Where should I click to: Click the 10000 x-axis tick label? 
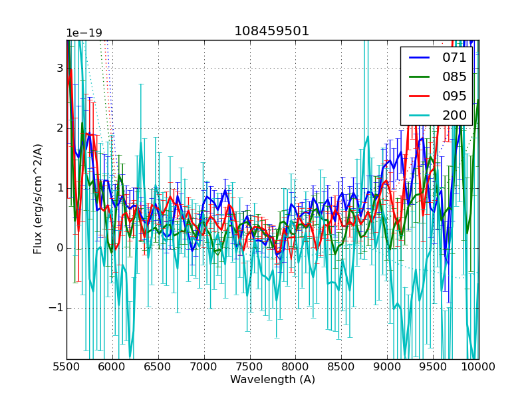[x=479, y=366]
